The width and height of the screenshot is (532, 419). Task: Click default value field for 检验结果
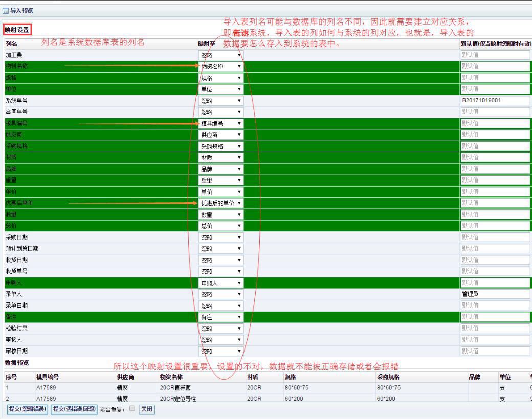pyautogui.click(x=495, y=328)
